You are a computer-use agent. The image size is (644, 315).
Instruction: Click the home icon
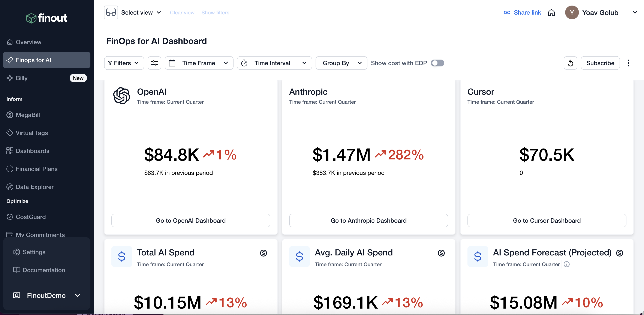[x=551, y=12]
